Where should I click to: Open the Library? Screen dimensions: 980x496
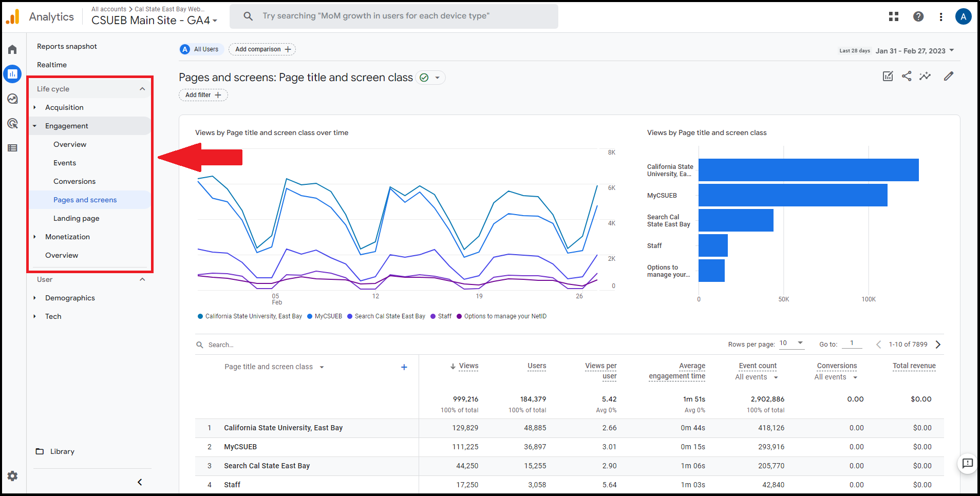click(62, 451)
